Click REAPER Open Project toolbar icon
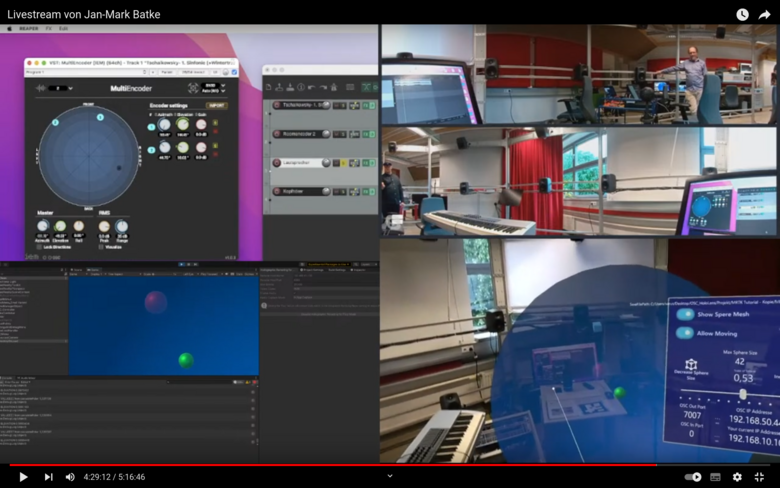The image size is (780, 488). click(x=279, y=87)
